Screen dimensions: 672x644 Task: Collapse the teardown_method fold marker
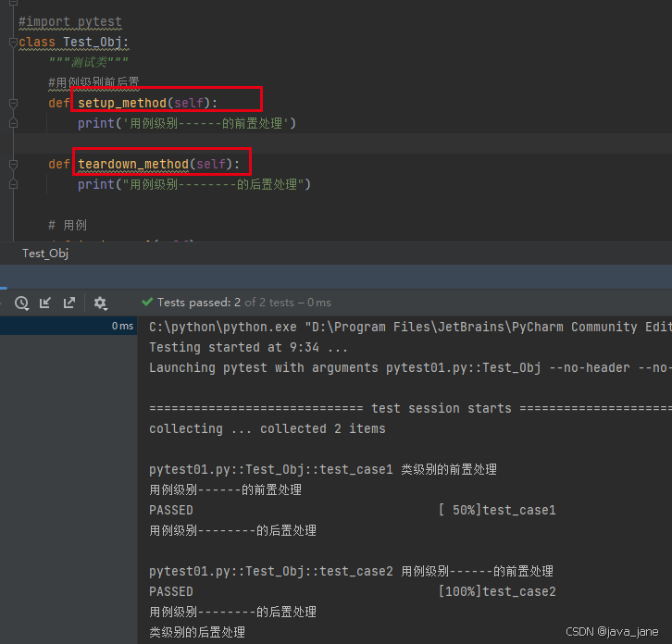click(13, 164)
